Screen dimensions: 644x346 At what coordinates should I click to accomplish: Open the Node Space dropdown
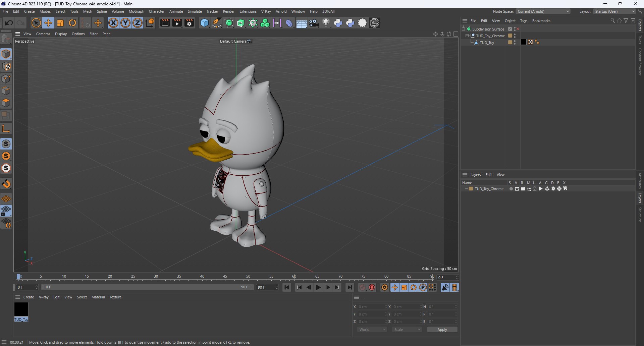pyautogui.click(x=543, y=11)
